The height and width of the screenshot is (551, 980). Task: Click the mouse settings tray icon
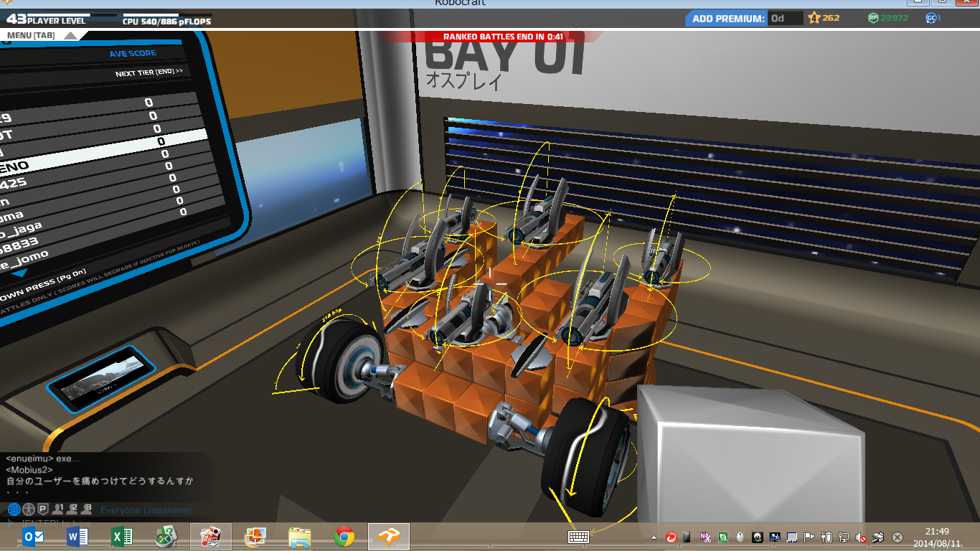(740, 537)
